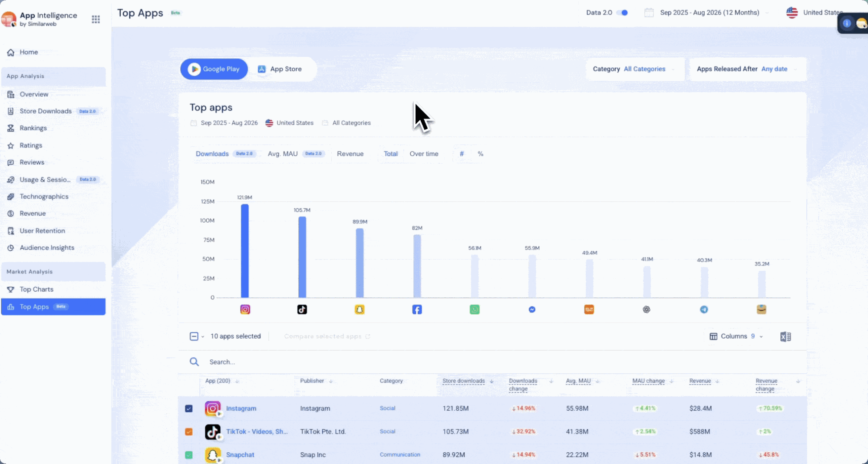Screen dimensions: 868x464
Task: Click the TikTok app icon in table row
Action: tap(213, 432)
